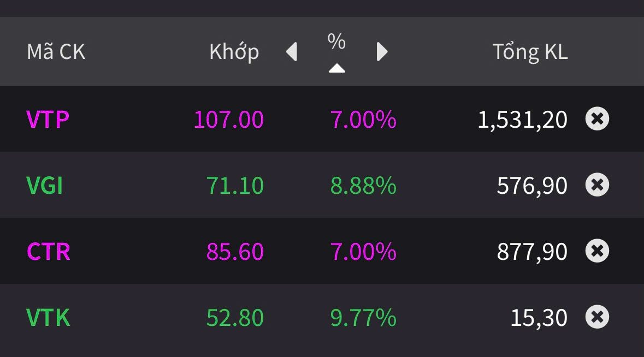644x357 pixels.
Task: Click the % column header label
Action: click(336, 41)
